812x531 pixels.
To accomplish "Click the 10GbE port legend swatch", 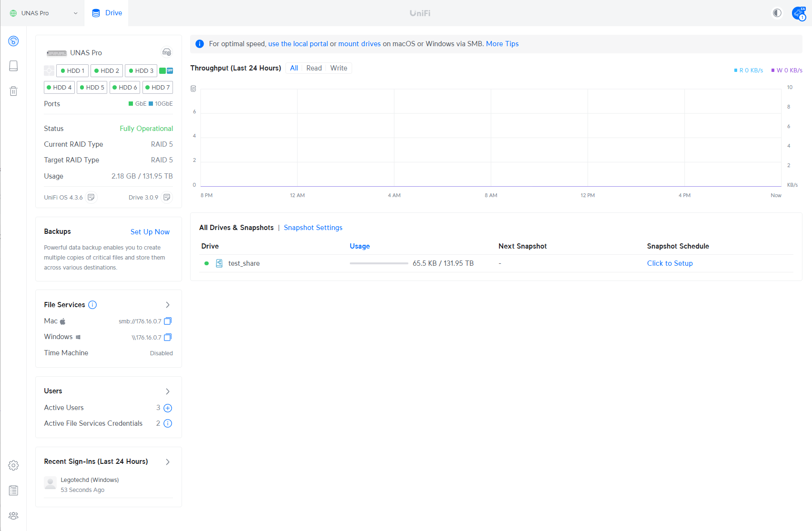I will point(151,104).
